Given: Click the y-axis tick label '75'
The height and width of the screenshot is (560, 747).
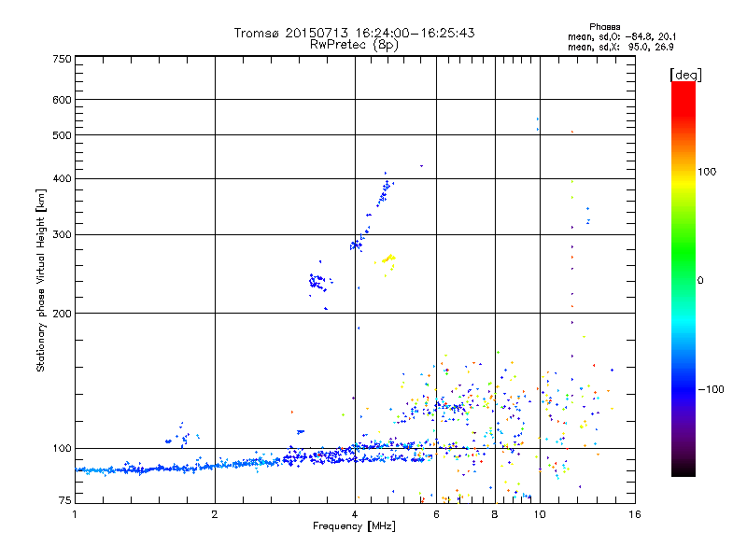Looking at the screenshot, I should click(x=64, y=500).
